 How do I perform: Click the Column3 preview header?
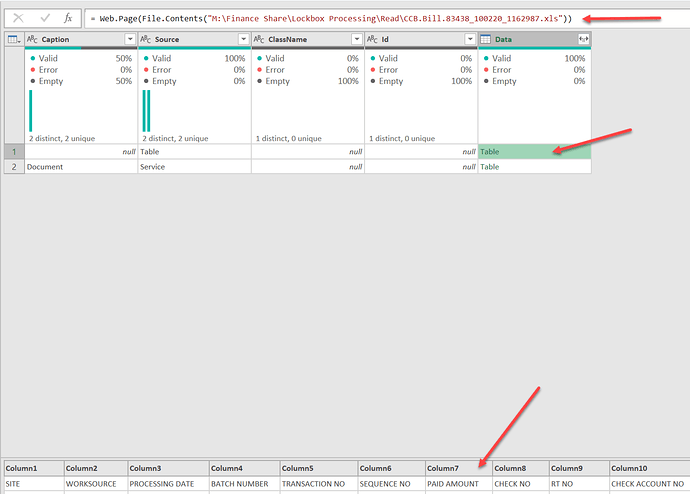(x=168, y=468)
